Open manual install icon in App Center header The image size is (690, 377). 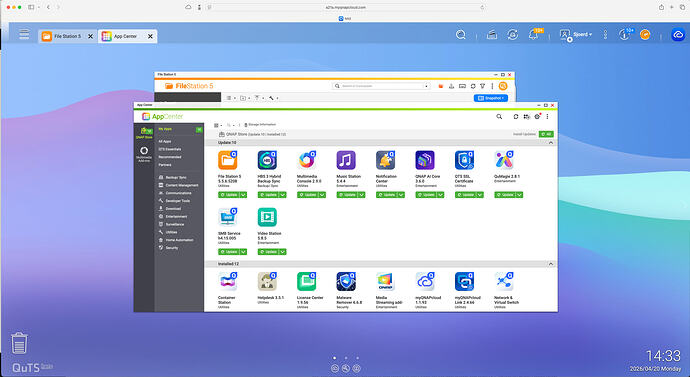point(526,117)
